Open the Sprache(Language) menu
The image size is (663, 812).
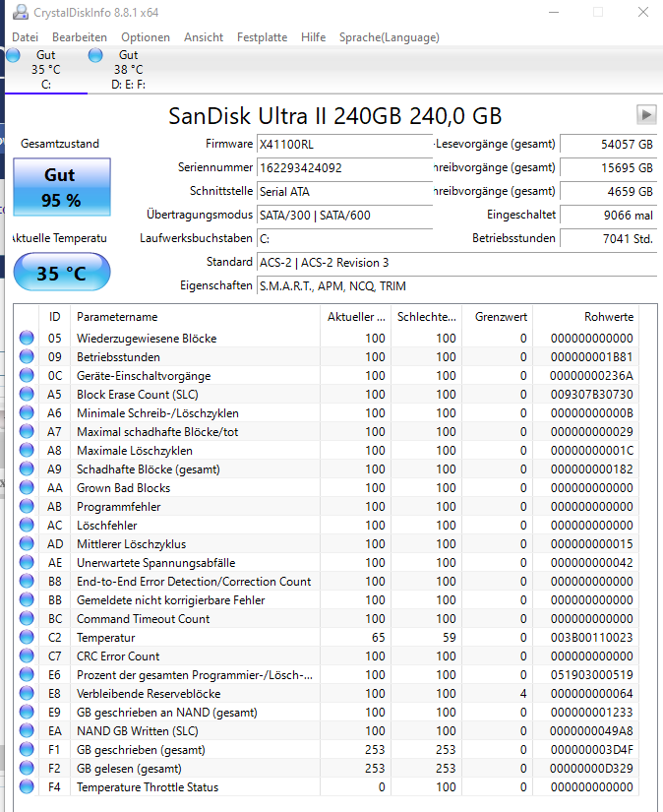pos(390,37)
